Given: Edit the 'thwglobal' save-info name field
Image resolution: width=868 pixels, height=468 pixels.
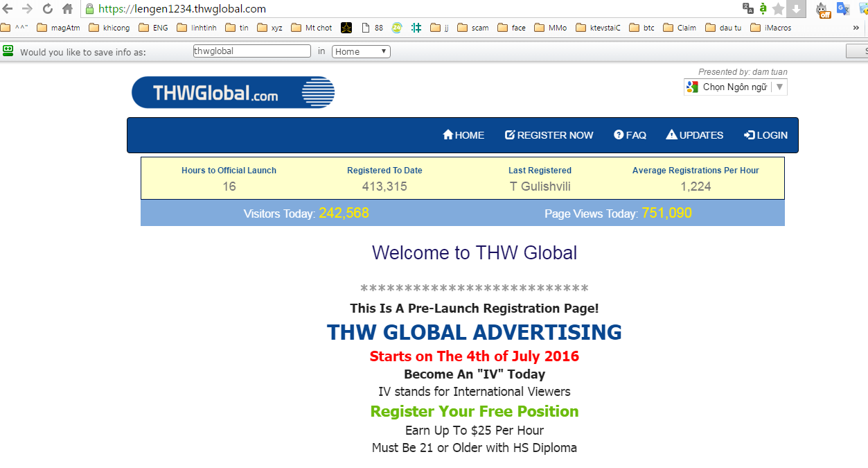Looking at the screenshot, I should [x=251, y=51].
